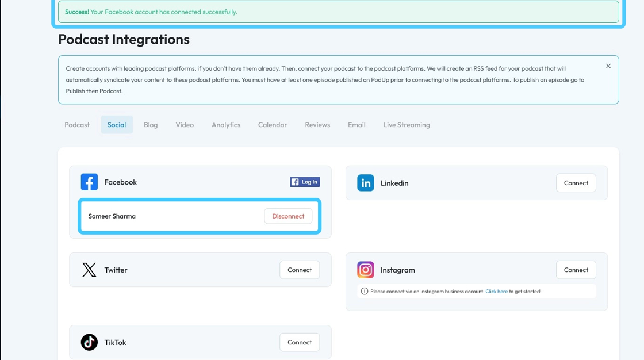This screenshot has width=644, height=360.
Task: Click the 'Sameer Sharma' account name
Action: click(x=112, y=216)
